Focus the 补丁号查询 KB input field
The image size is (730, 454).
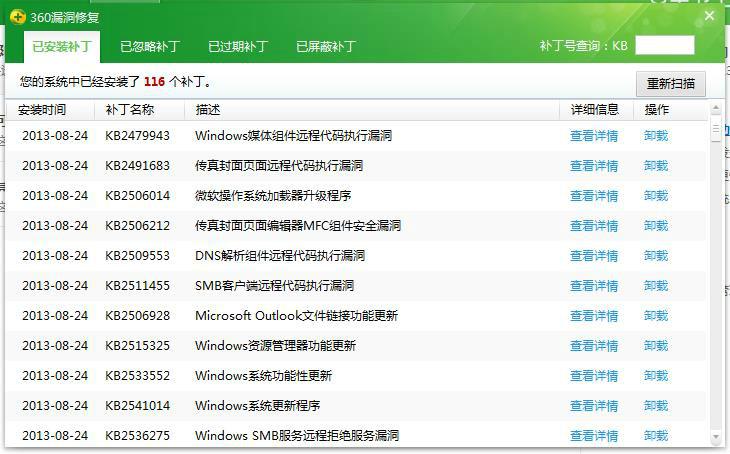pyautogui.click(x=665, y=46)
